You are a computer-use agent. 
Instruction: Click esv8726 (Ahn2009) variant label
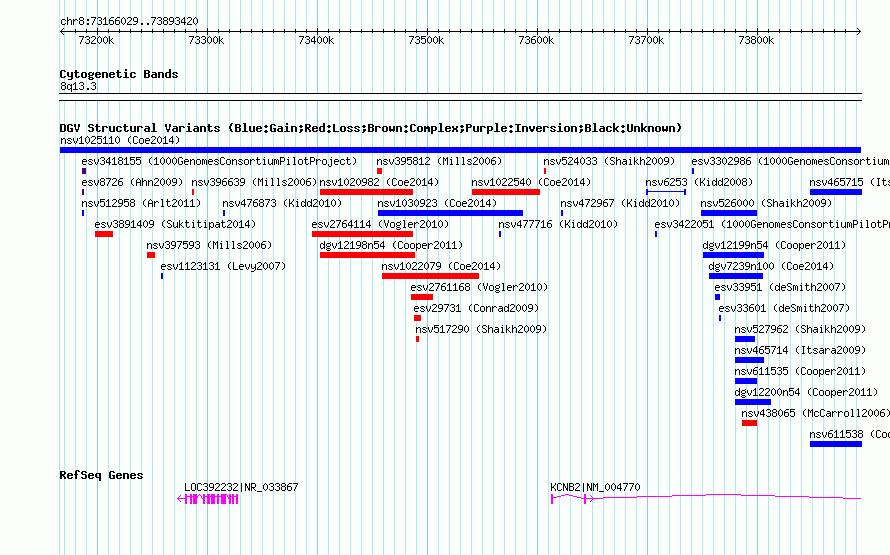click(132, 182)
